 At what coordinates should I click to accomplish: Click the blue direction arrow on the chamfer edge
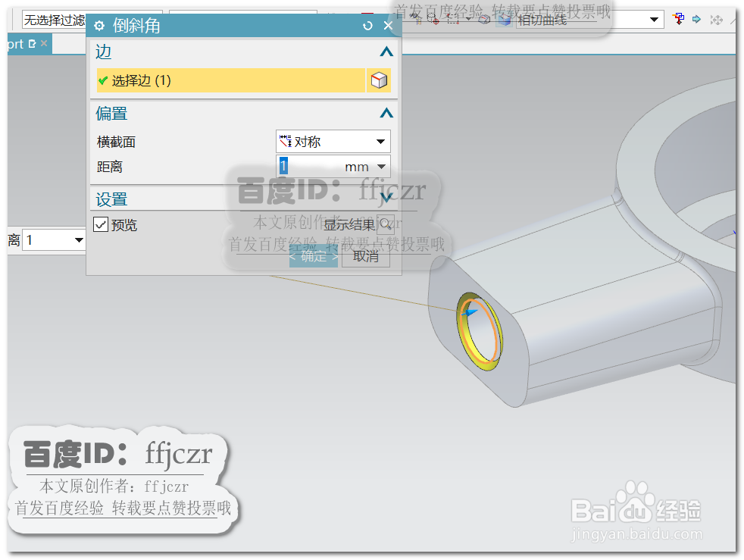pyautogui.click(x=469, y=312)
